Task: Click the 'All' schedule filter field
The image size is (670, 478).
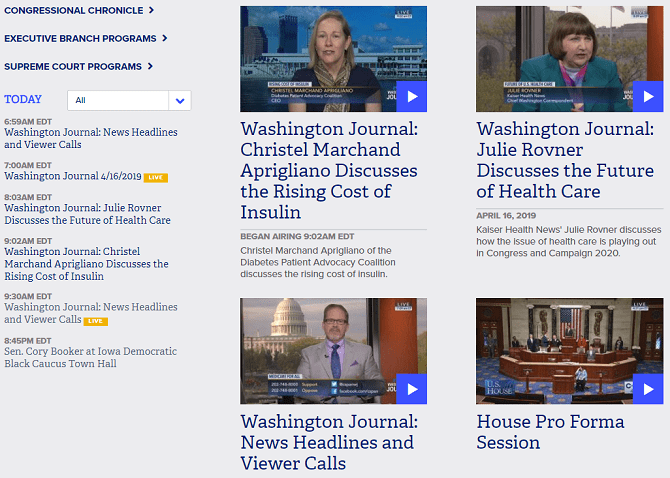Action: click(118, 101)
